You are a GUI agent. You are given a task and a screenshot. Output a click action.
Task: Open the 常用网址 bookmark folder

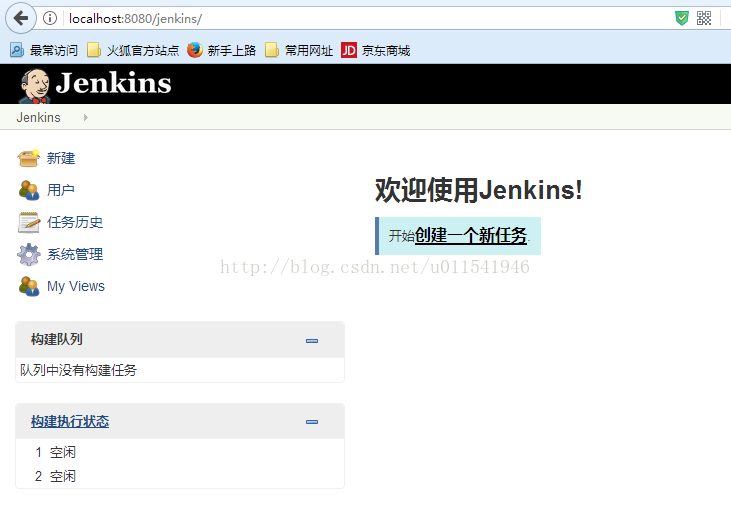299,50
